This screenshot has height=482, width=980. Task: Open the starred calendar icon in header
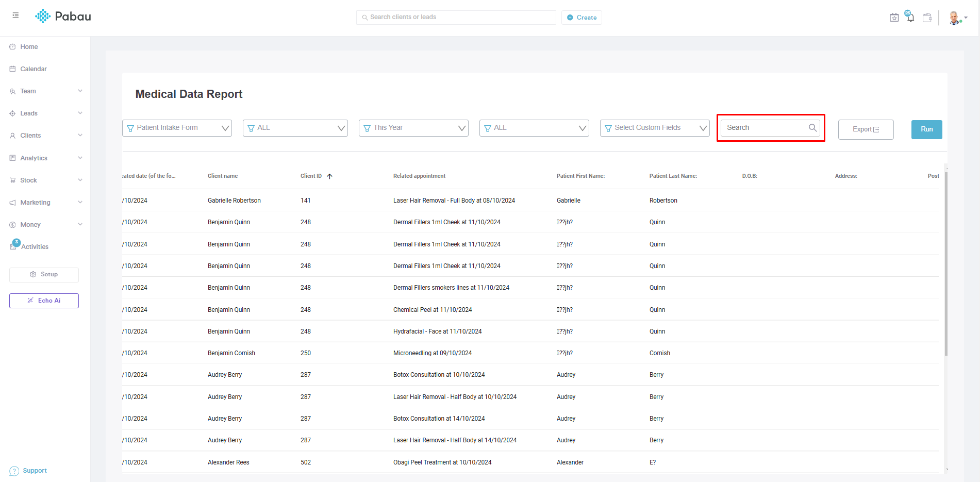894,18
